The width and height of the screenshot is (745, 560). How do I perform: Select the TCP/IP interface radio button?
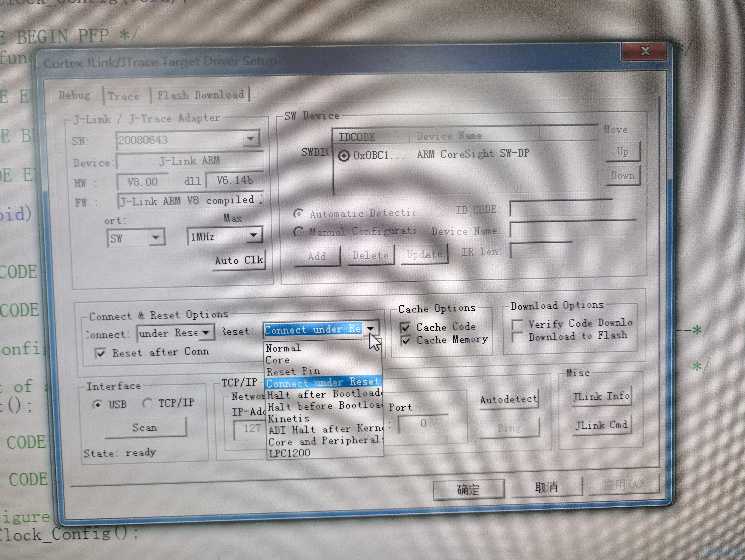coord(147,403)
